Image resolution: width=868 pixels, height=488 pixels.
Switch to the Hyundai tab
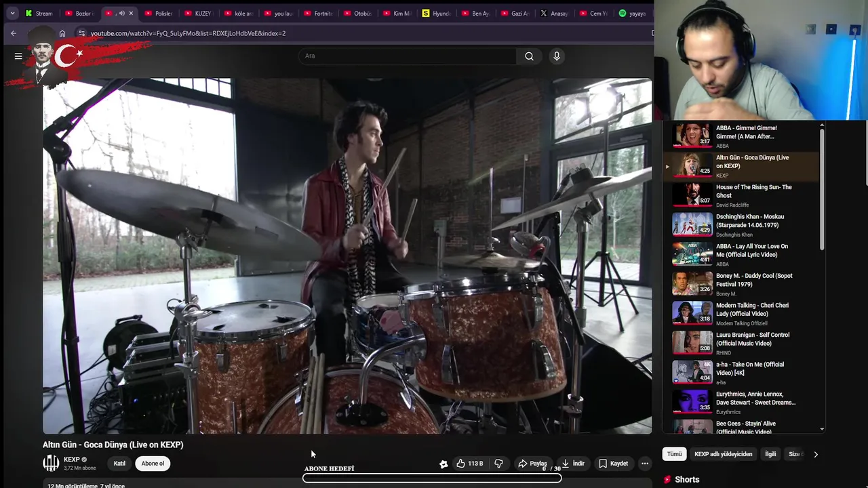(437, 14)
